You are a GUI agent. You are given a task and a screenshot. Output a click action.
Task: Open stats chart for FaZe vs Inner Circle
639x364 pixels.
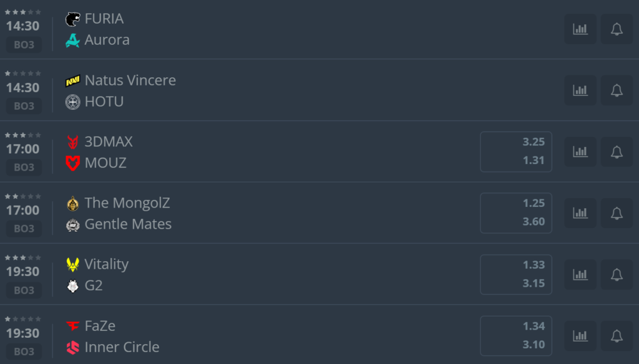click(580, 336)
